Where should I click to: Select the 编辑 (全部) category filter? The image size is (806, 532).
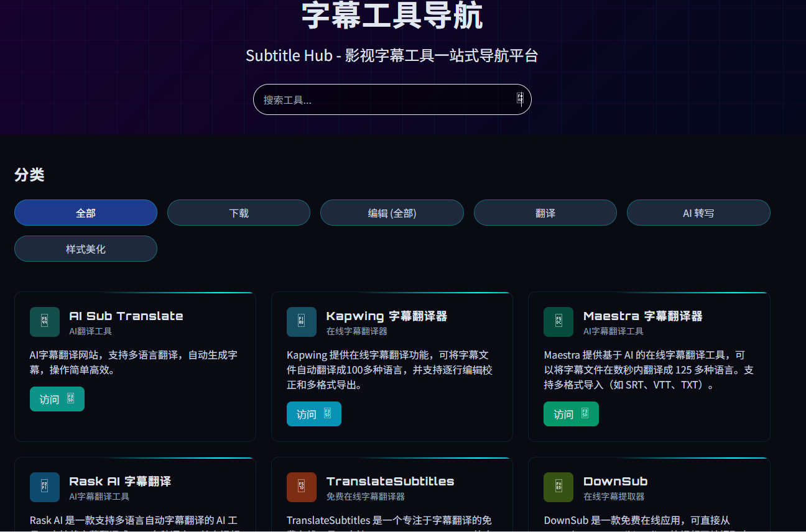click(392, 213)
